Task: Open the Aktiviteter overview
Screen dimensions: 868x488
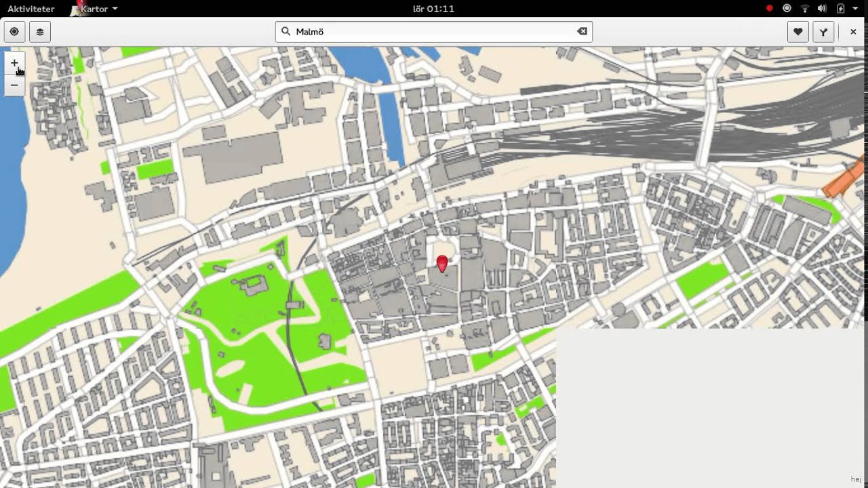Action: (31, 9)
